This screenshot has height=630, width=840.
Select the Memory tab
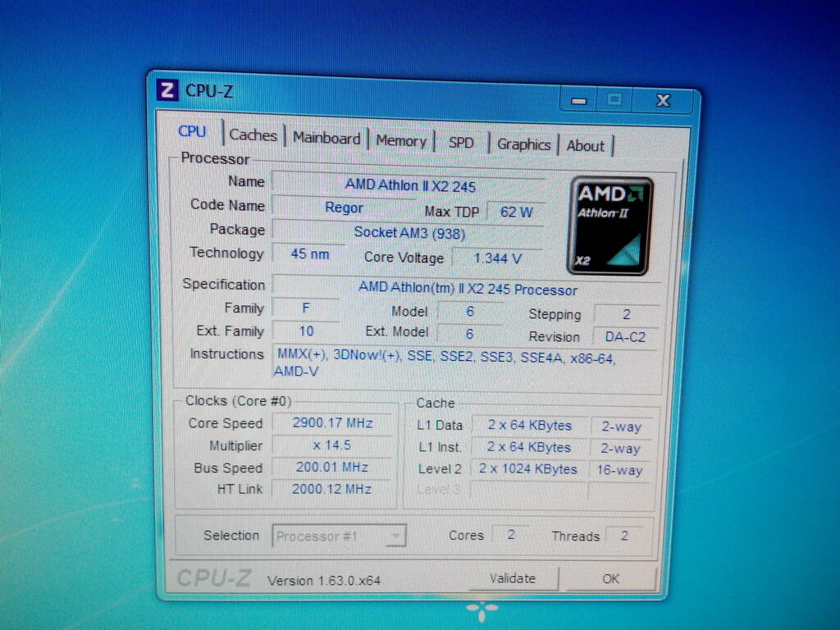pyautogui.click(x=400, y=141)
